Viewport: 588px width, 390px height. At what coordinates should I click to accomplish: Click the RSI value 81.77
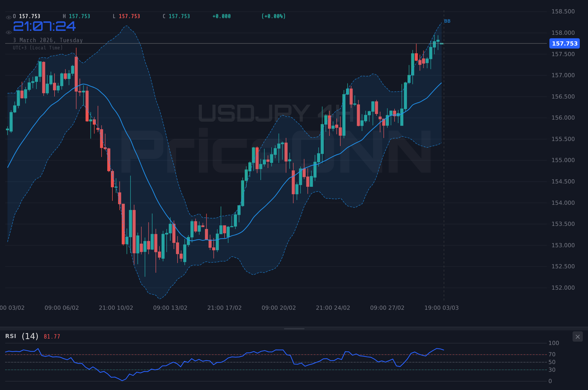[51, 336]
